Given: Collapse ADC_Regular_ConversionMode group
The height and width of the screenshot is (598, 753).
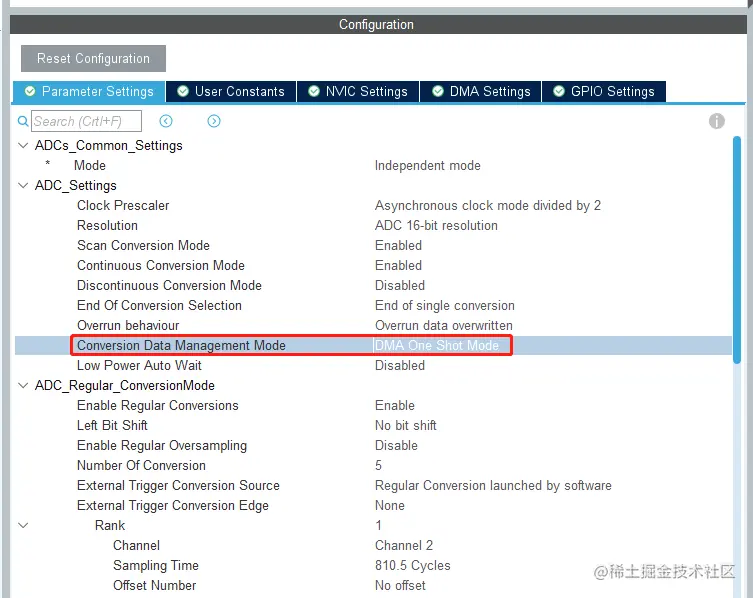Looking at the screenshot, I should (x=23, y=385).
